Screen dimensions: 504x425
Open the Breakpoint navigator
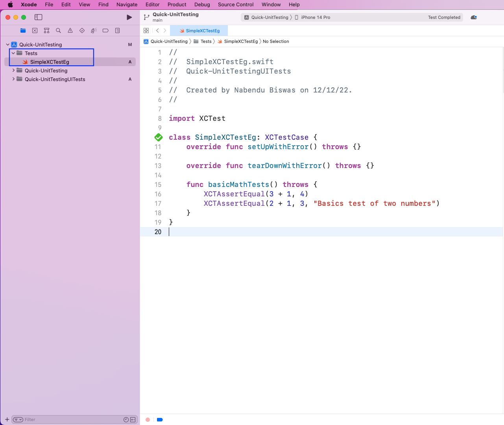click(105, 31)
